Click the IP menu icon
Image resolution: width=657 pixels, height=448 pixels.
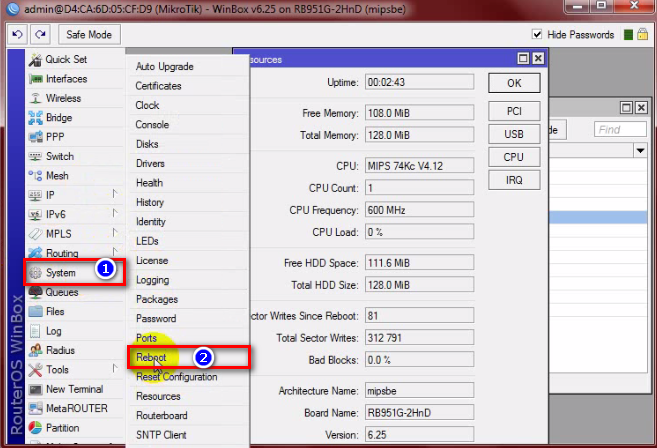pos(36,195)
